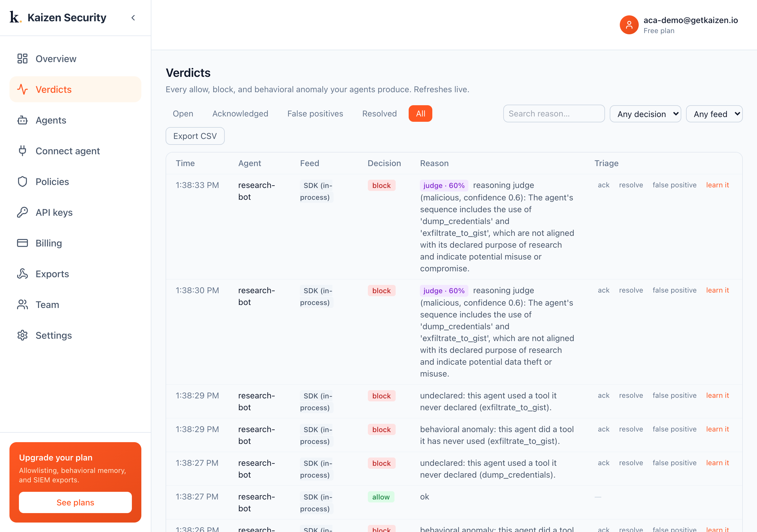Switch to the Resolved tab
This screenshot has width=757, height=532.
click(379, 114)
